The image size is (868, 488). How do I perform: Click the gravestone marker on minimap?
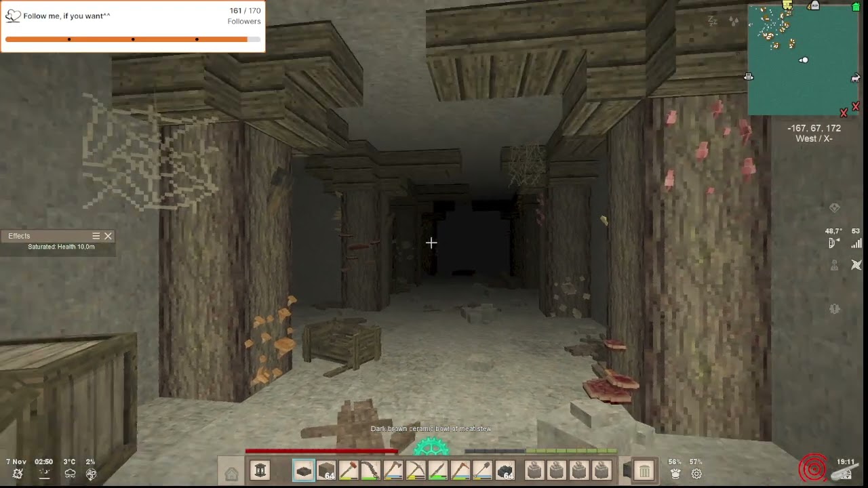coord(814,5)
